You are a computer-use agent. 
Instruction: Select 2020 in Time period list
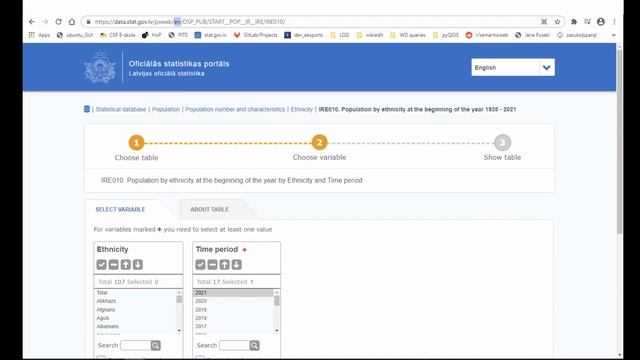233,301
